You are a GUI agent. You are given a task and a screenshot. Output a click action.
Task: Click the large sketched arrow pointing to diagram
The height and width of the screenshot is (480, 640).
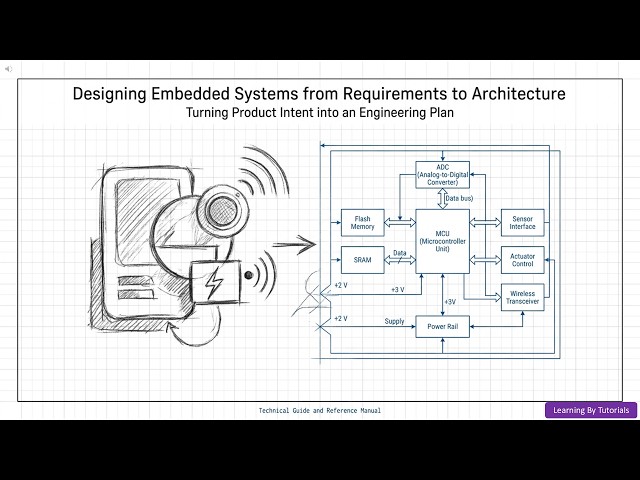294,244
